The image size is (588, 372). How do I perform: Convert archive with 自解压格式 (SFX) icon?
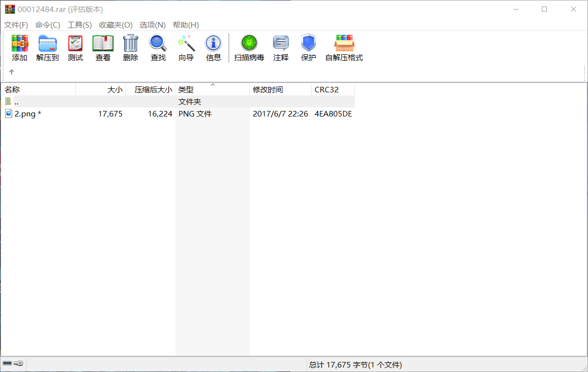click(344, 48)
